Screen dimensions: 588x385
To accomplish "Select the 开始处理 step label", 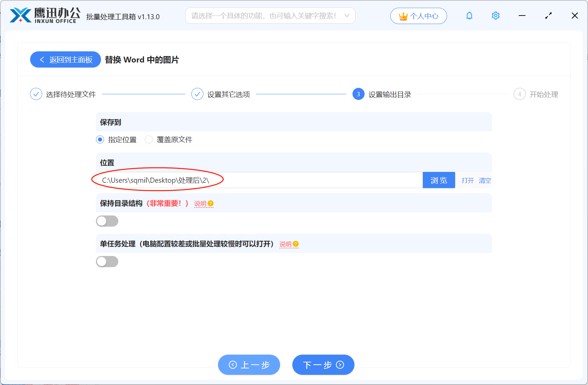I will [x=543, y=94].
